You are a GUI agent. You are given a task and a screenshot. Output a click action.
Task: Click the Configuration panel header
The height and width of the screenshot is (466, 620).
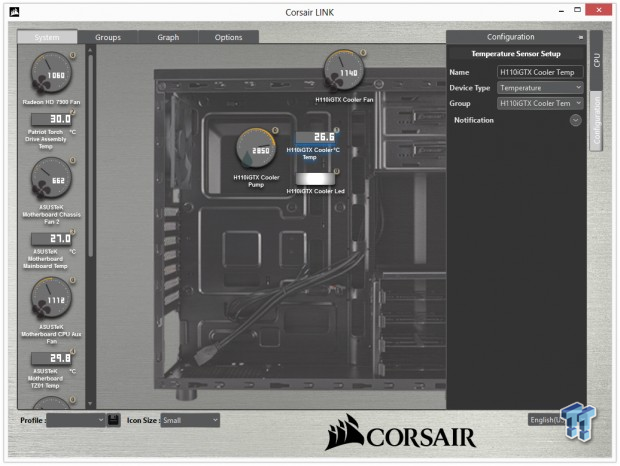(x=516, y=37)
